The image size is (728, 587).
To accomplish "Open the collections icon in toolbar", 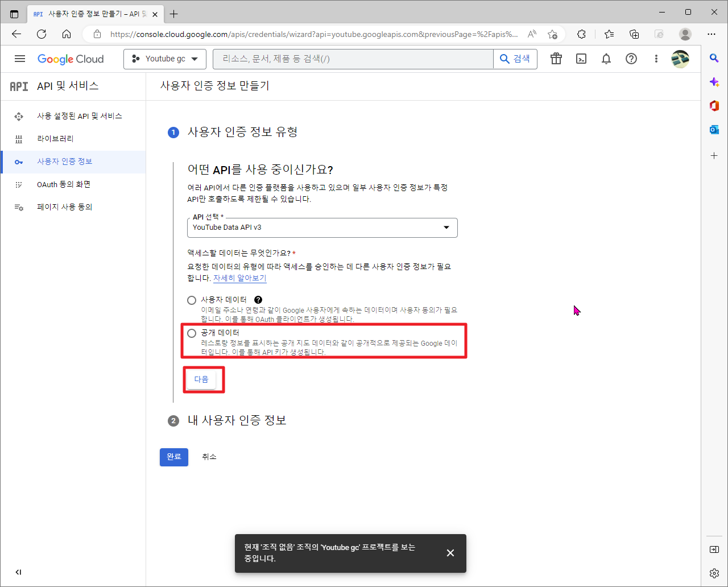I will pos(634,34).
